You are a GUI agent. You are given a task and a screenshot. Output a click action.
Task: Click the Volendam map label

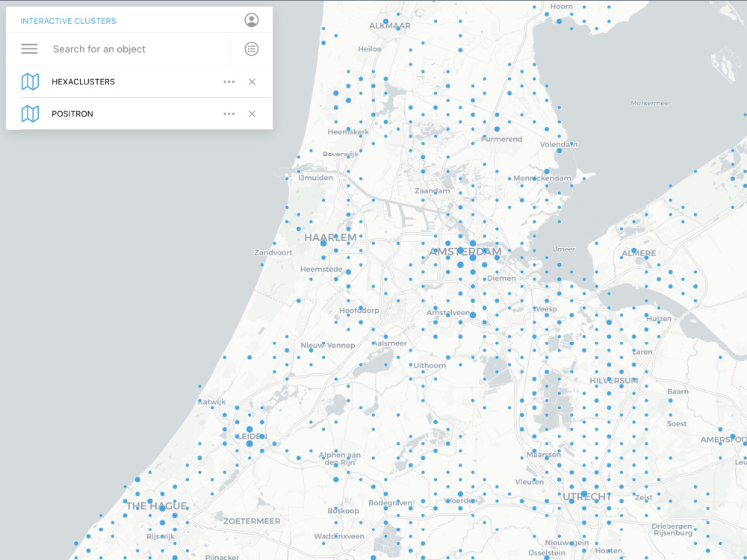pyautogui.click(x=558, y=144)
